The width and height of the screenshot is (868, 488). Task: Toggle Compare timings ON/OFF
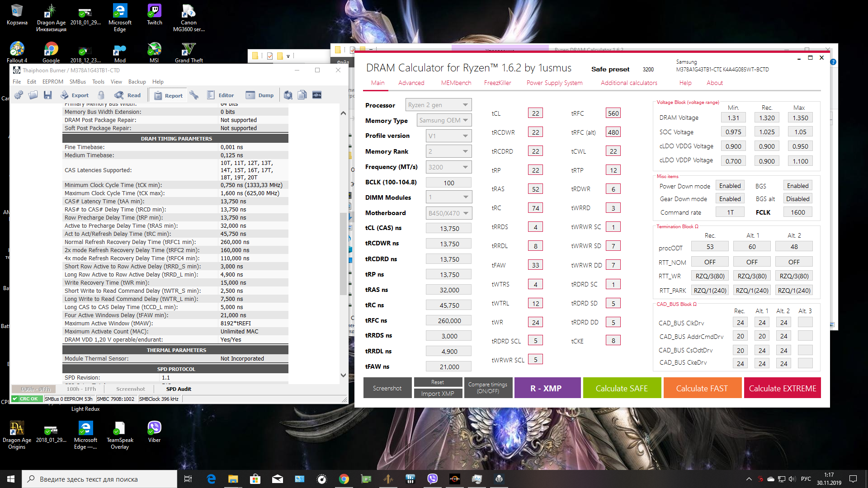487,388
